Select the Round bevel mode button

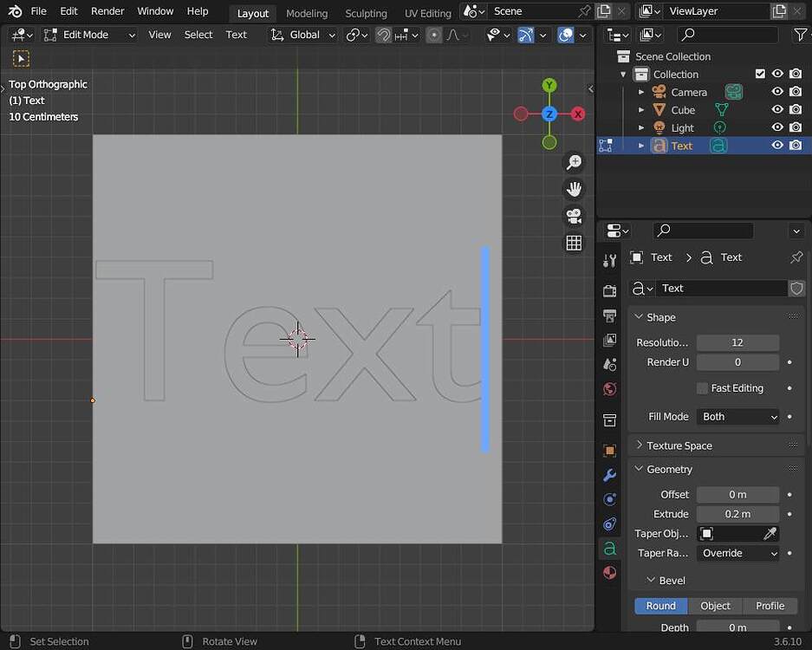click(661, 606)
